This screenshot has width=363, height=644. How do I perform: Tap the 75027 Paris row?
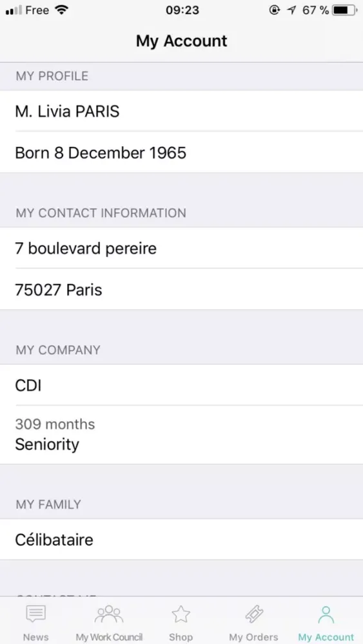181,289
